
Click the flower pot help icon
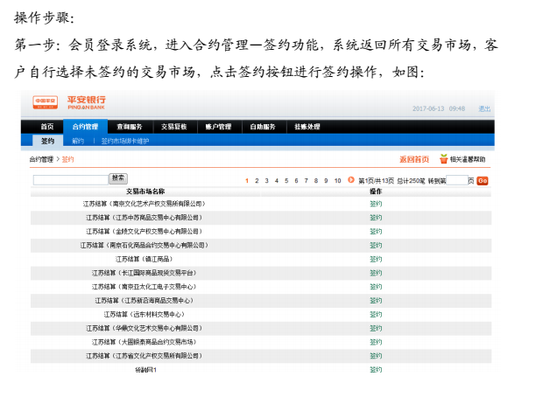pos(444,159)
